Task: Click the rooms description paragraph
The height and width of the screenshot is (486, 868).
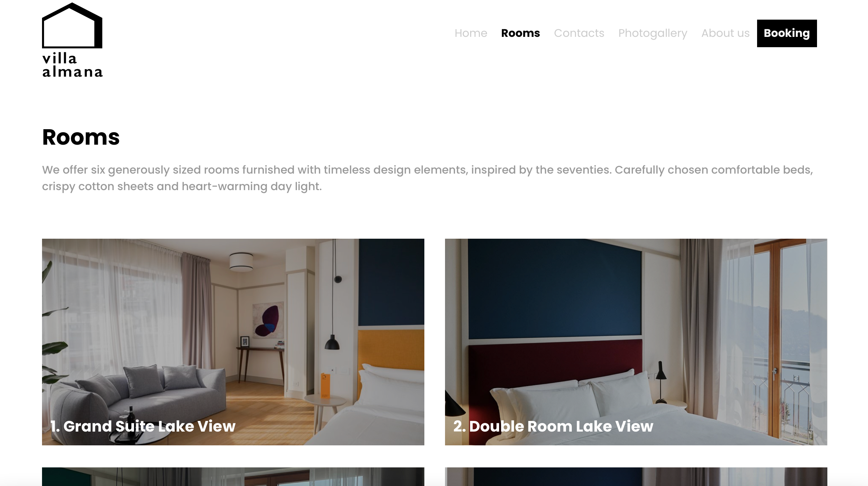Action: [427, 178]
